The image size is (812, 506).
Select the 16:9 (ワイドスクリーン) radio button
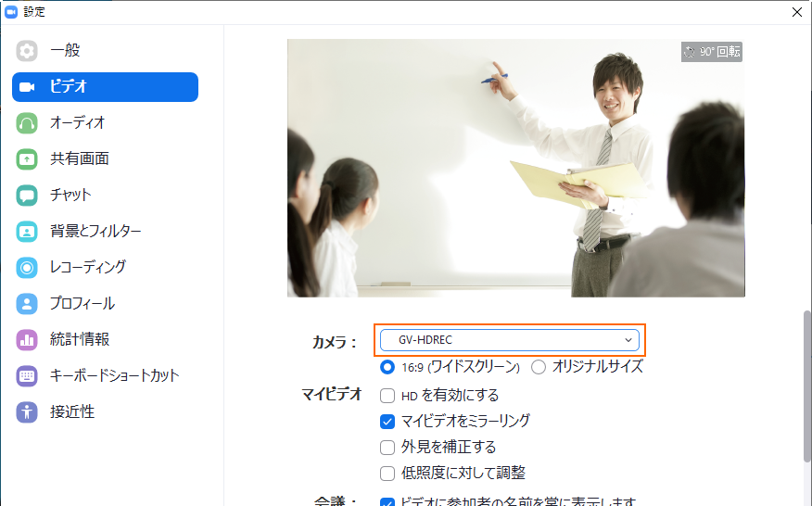tap(387, 367)
